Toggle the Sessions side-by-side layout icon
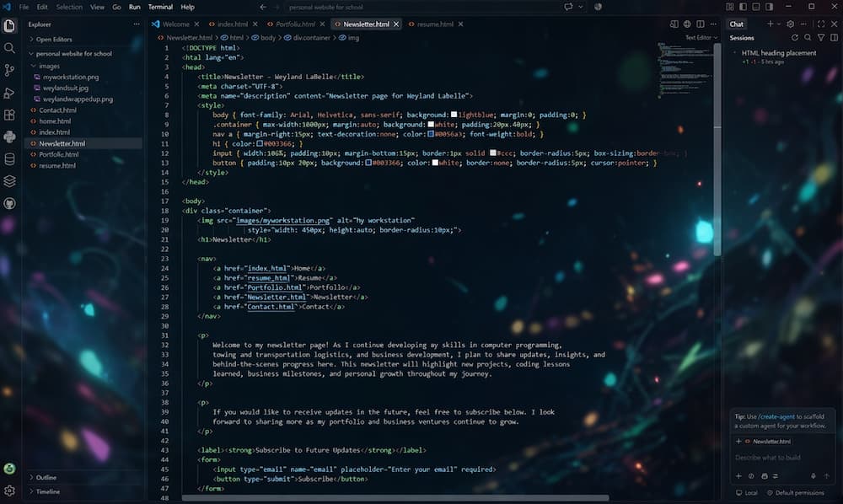The image size is (843, 504). coord(834,38)
